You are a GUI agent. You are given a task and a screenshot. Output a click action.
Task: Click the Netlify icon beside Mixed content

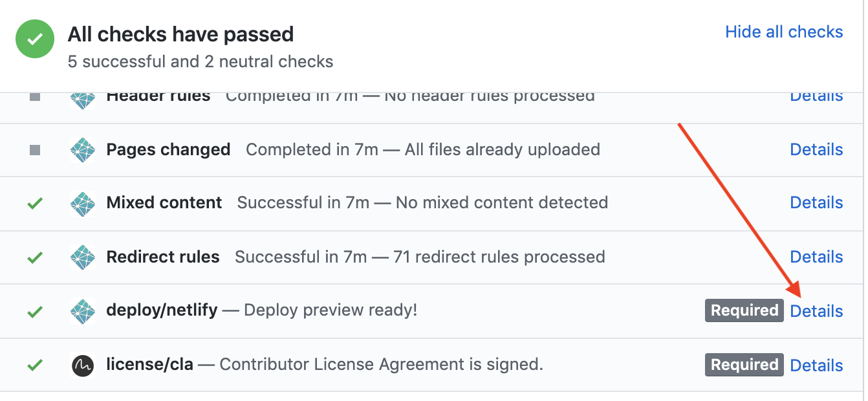coord(82,203)
